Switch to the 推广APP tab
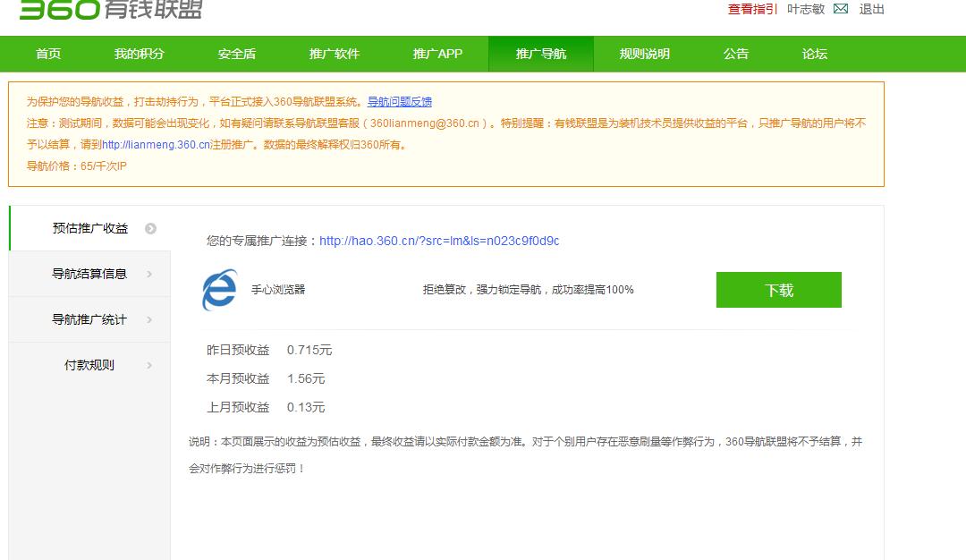The height and width of the screenshot is (560, 966). tap(437, 55)
